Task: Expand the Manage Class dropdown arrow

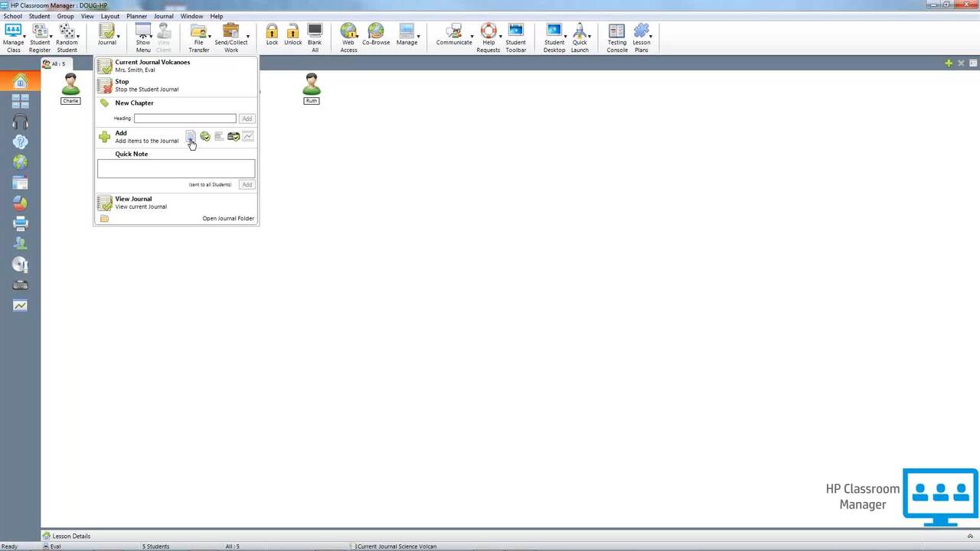Action: point(24,36)
